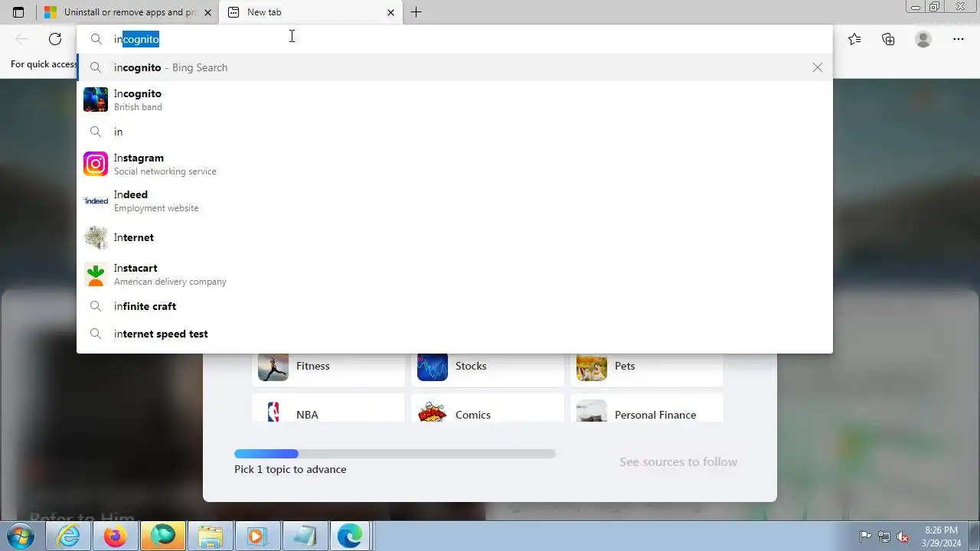Choose the Instacart suggestion
980x551 pixels.
454,274
